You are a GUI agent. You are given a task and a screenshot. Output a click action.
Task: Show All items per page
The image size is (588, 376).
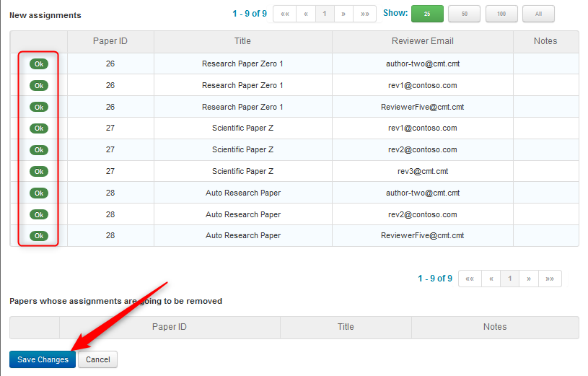point(538,14)
